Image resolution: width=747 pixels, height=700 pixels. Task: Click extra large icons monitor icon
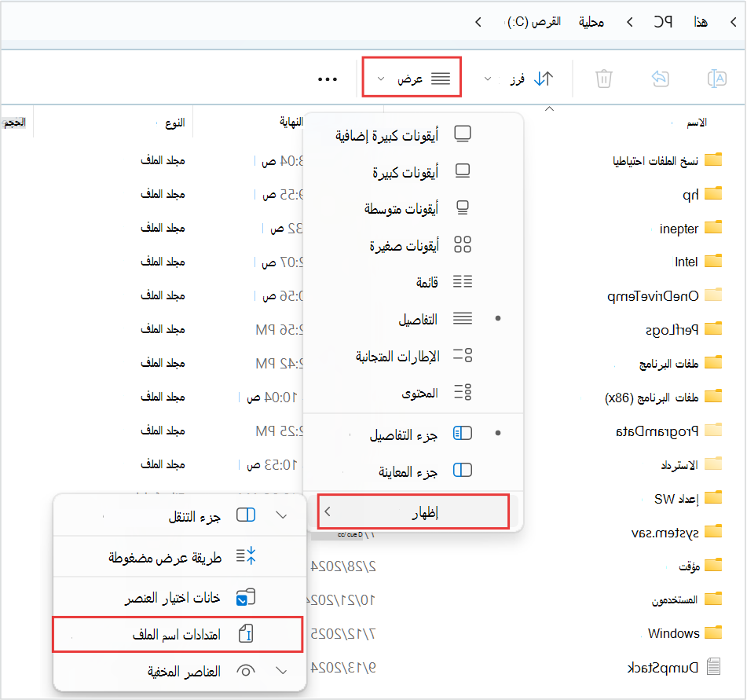point(463,134)
